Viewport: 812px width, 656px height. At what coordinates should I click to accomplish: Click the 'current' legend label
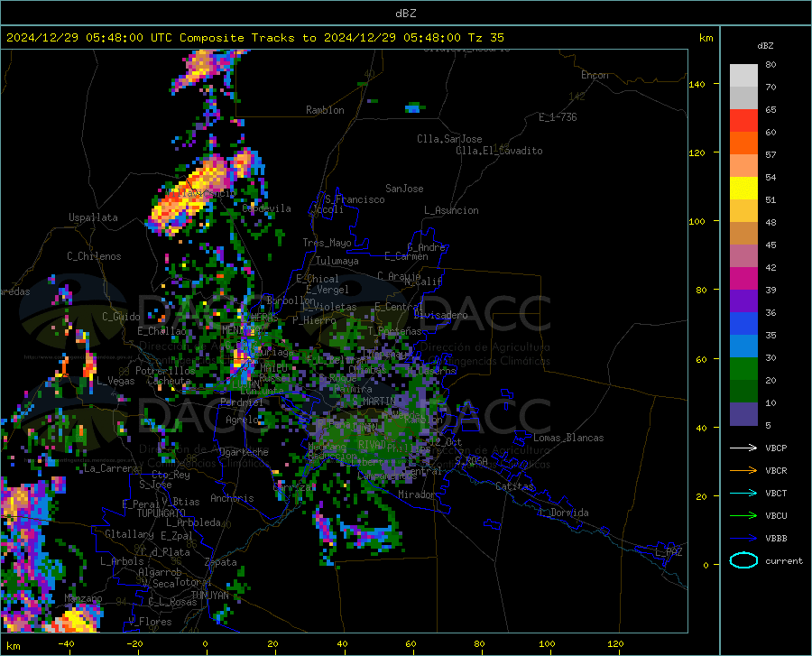[x=784, y=560]
